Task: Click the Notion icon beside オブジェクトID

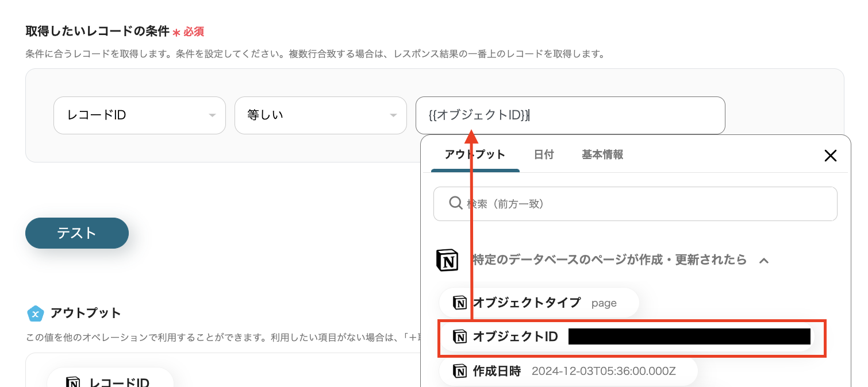Action: 460,337
